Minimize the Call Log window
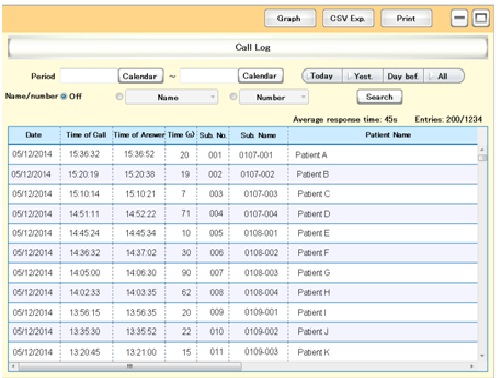The width and height of the screenshot is (498, 378). click(459, 18)
